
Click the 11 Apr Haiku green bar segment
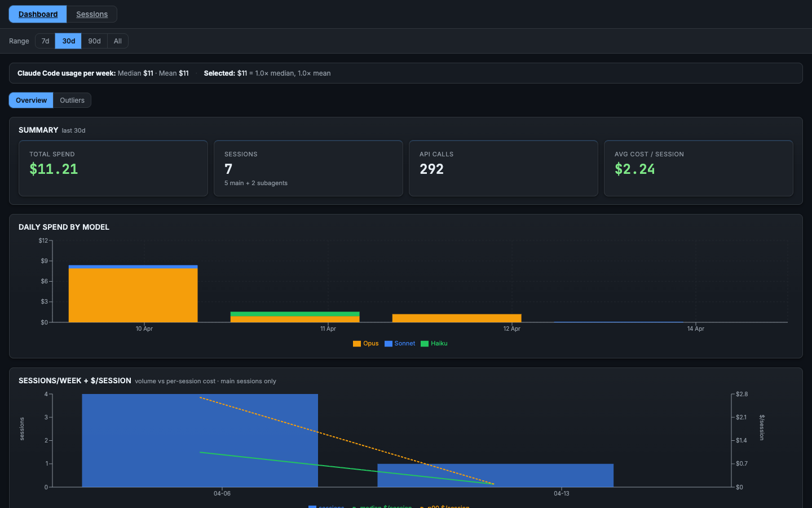[295, 314]
